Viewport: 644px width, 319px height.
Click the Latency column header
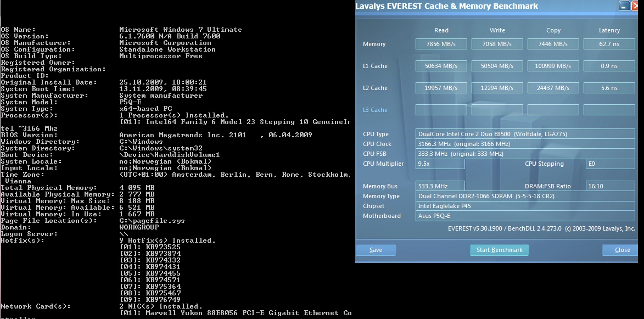point(609,30)
